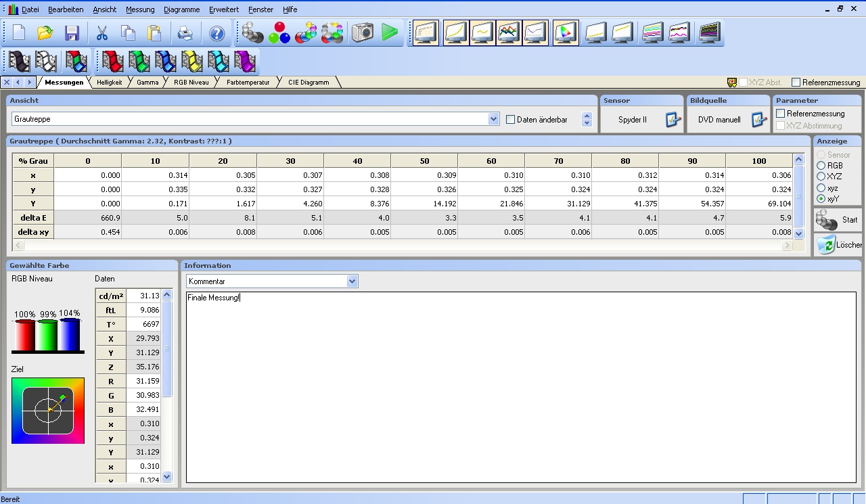
Task: Open the Kommentar dropdown in Information
Action: tap(352, 281)
